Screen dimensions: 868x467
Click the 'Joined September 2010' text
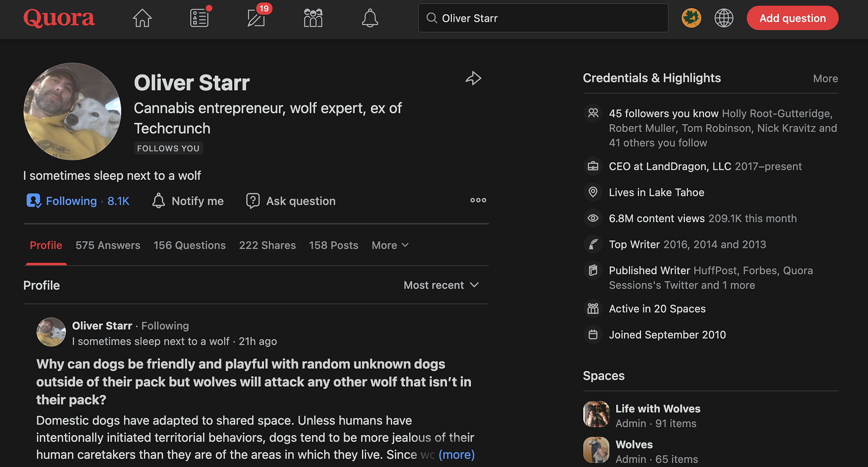tap(667, 335)
